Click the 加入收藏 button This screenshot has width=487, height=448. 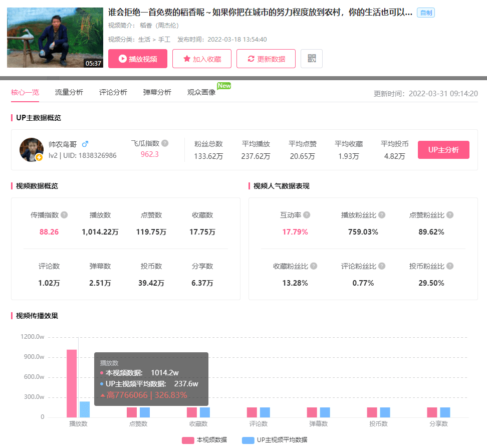click(x=202, y=59)
